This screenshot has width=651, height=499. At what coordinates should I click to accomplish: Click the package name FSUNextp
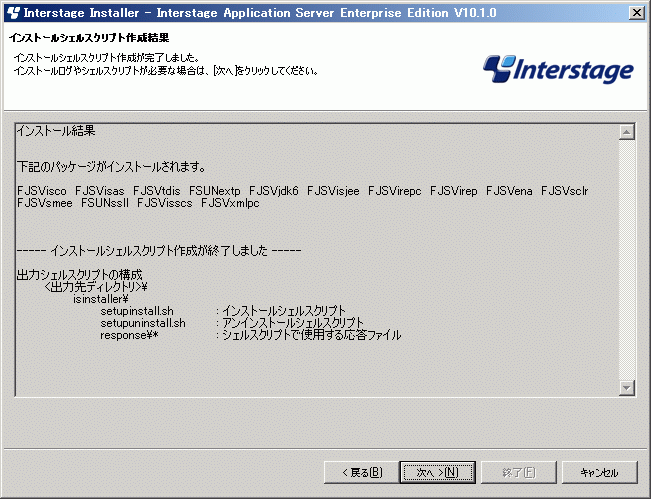pos(215,191)
